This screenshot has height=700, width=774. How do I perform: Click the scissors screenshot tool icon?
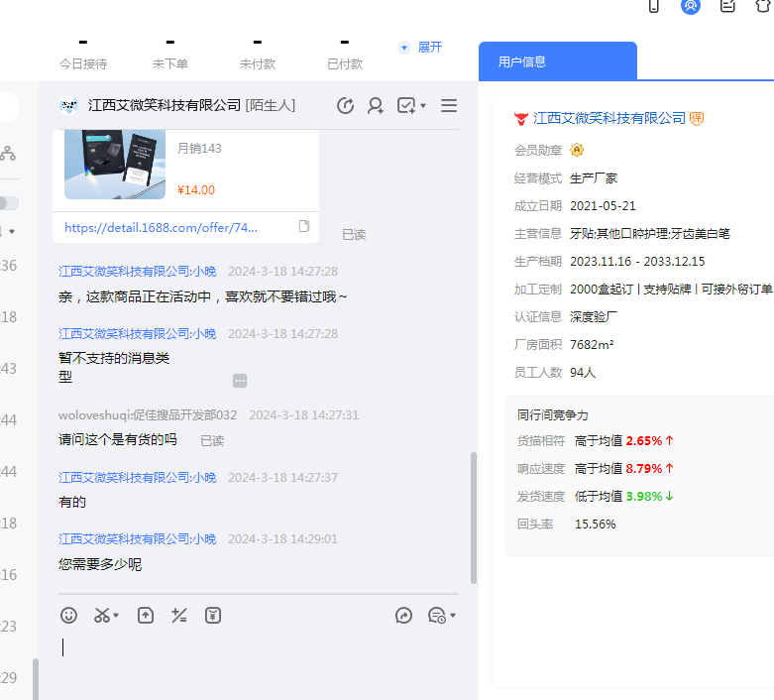(101, 616)
